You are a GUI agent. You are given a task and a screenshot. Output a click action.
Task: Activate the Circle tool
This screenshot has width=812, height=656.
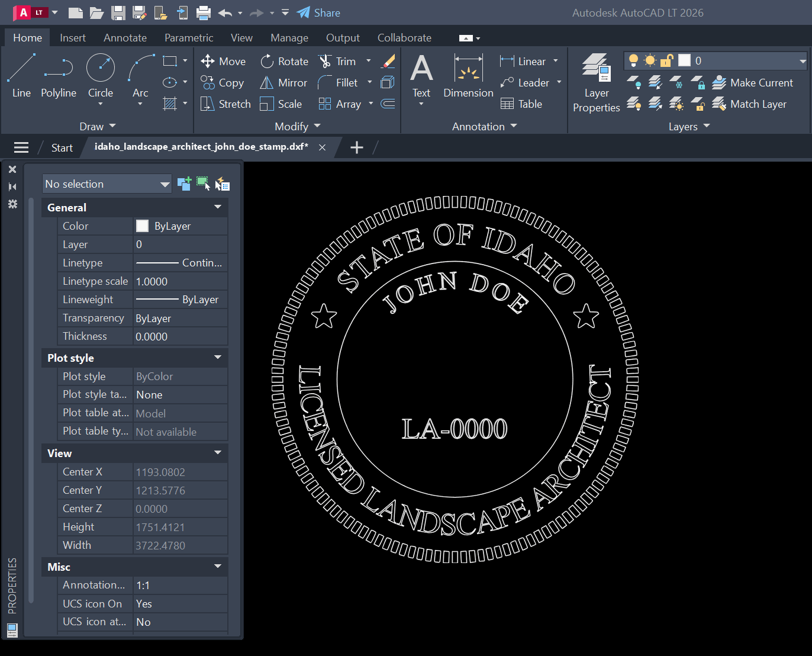pos(101,75)
